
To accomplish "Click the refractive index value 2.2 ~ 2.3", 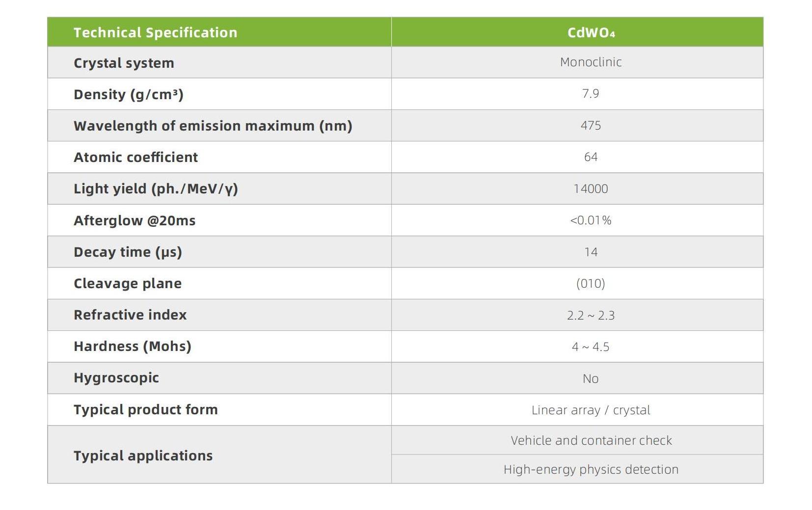I will 591,315.
